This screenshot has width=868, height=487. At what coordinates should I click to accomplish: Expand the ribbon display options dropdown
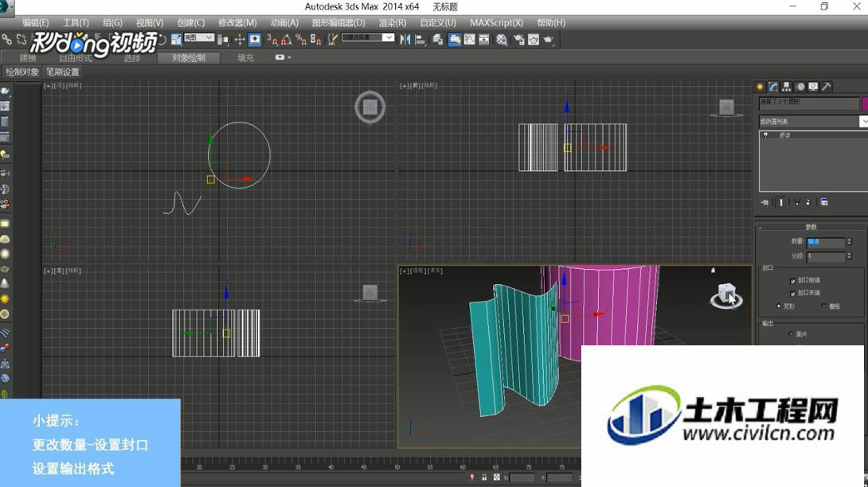click(283, 57)
